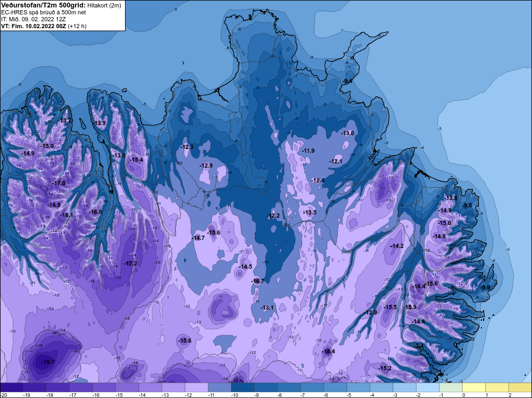
Task: Click the -17.2 temperature value
Action: coord(131,263)
